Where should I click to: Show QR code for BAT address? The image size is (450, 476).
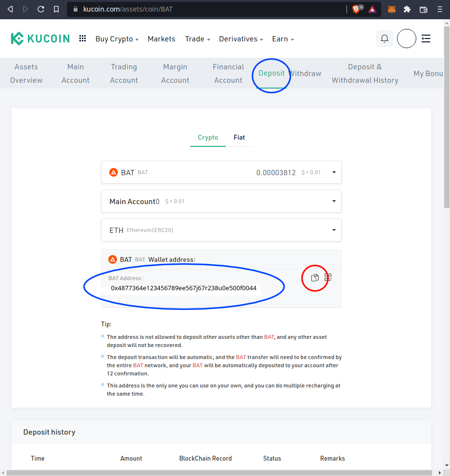point(328,277)
